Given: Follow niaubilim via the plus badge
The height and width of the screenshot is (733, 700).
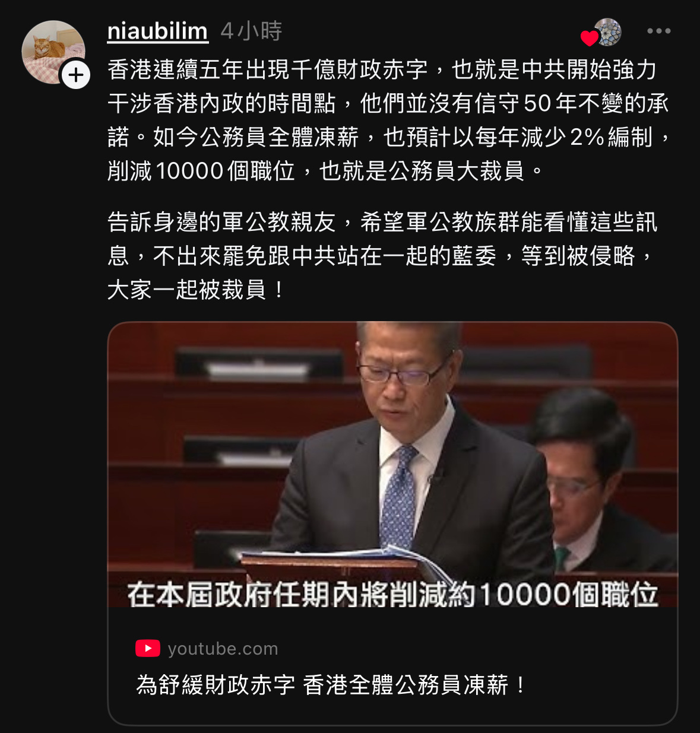Looking at the screenshot, I should click(x=76, y=75).
